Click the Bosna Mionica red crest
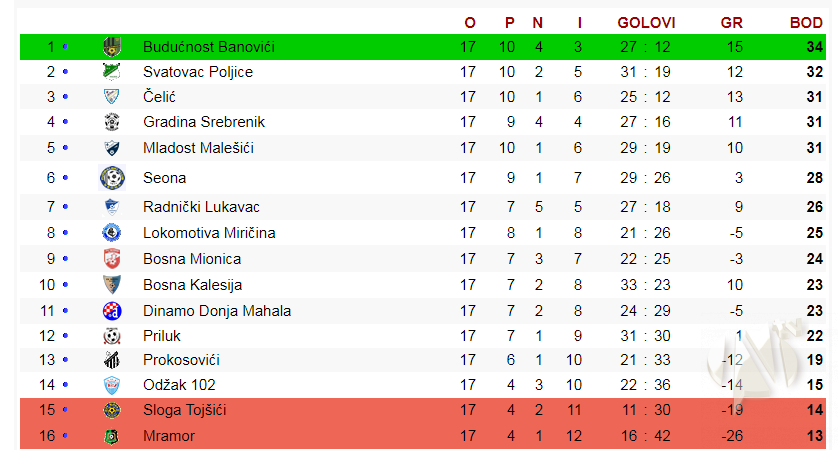Screen dimensions: 839x450 (x=112, y=259)
